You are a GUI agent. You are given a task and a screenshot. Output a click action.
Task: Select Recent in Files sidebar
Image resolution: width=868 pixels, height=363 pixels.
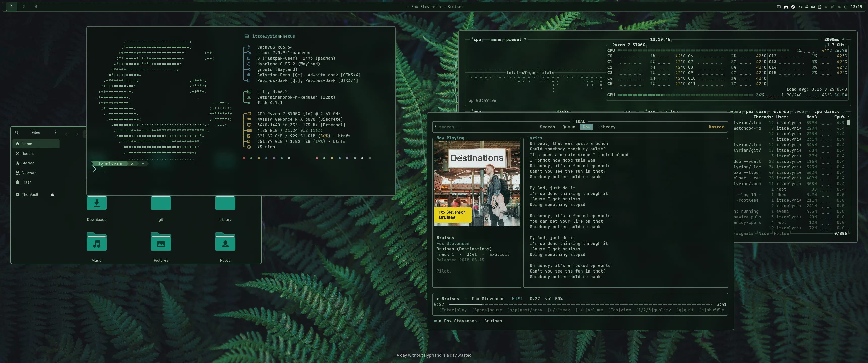[36, 154]
